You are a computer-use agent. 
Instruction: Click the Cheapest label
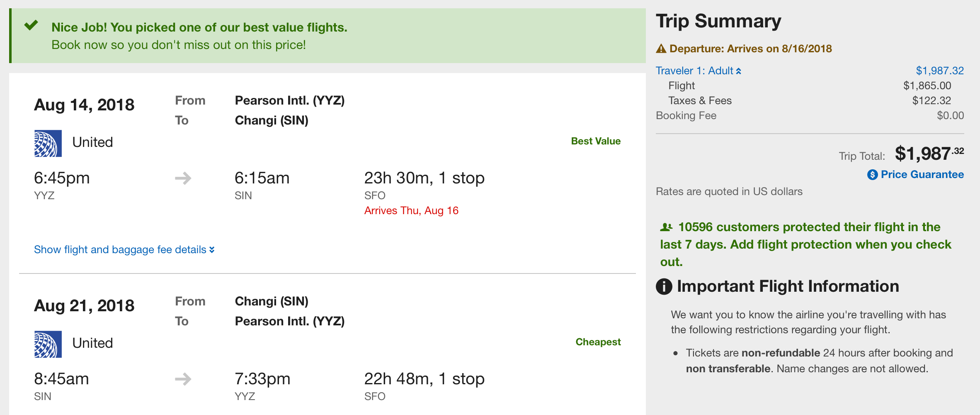tap(598, 342)
